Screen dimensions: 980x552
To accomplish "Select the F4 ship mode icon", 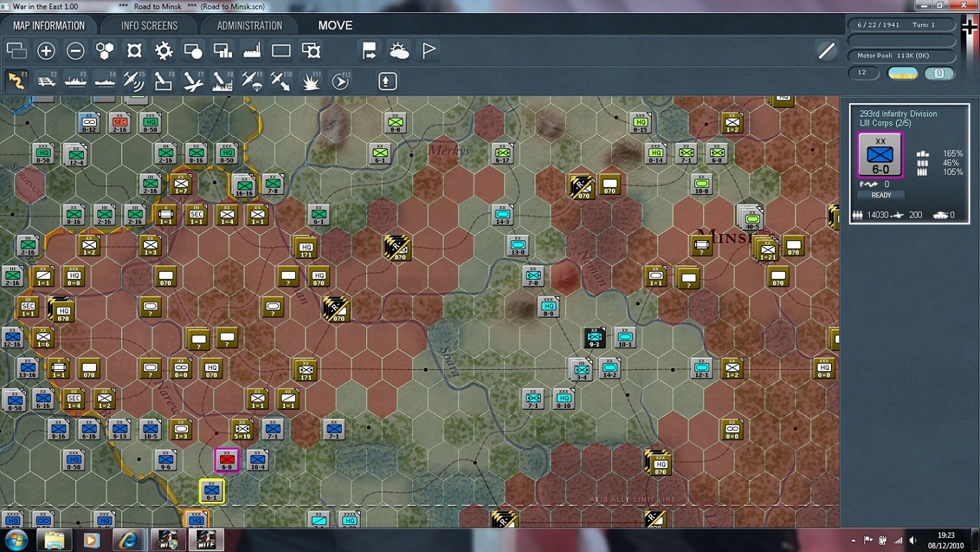I will [105, 81].
